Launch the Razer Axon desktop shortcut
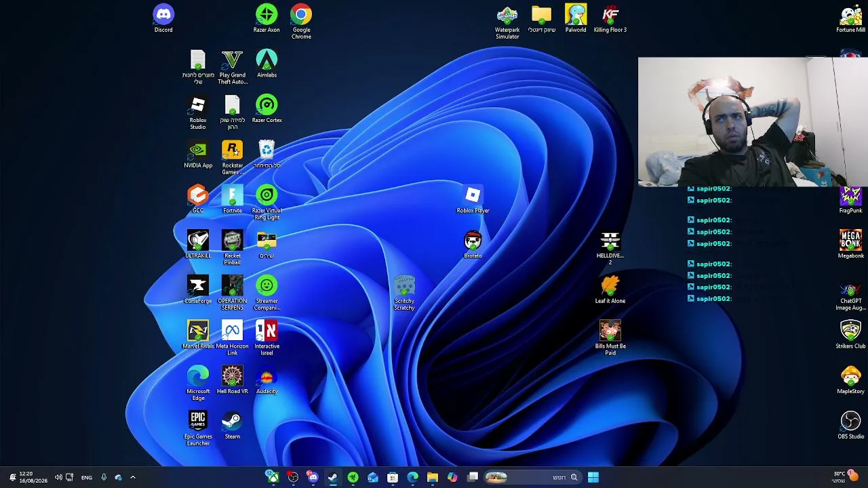 point(267,19)
